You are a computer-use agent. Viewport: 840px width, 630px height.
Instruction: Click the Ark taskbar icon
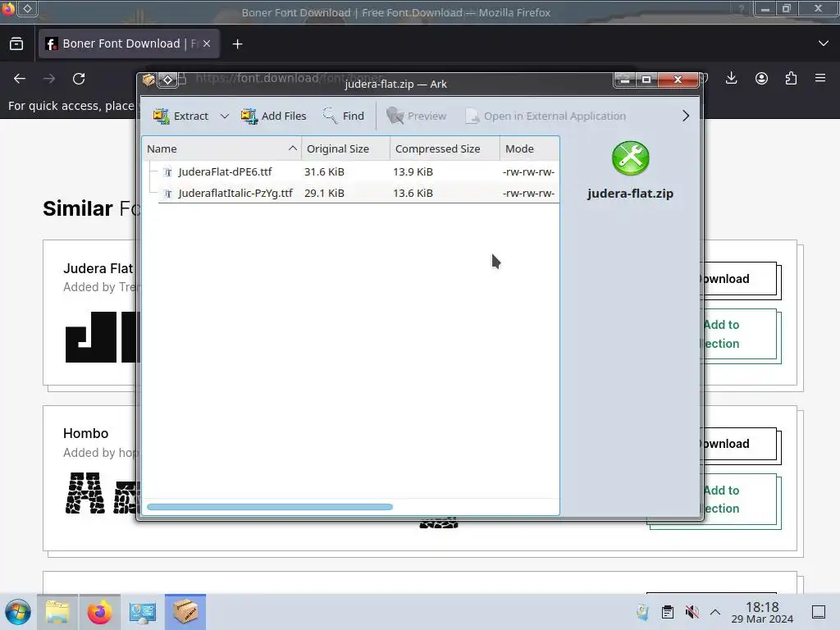(x=185, y=612)
